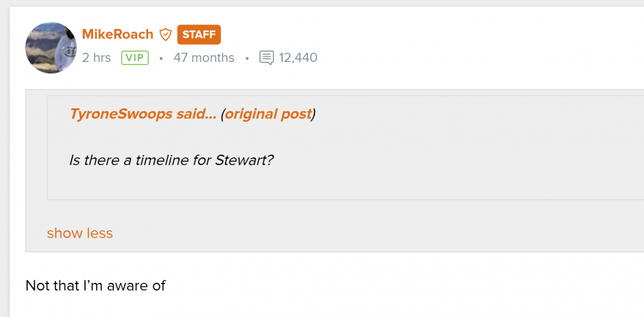Screen dimensions: 644x317
Task: Collapse the quote with show less
Action: click(80, 233)
